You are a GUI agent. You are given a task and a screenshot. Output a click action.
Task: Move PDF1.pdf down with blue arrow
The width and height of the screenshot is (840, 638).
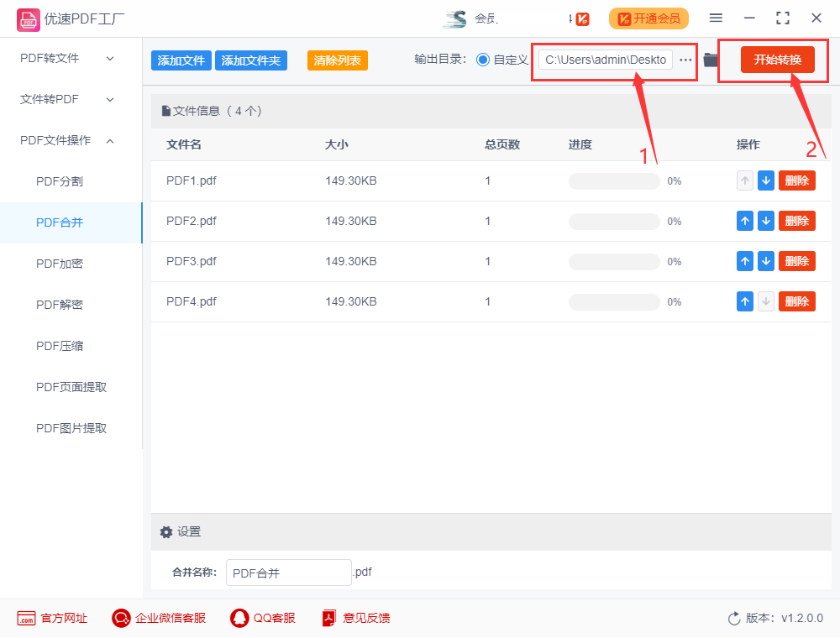pyautogui.click(x=765, y=180)
